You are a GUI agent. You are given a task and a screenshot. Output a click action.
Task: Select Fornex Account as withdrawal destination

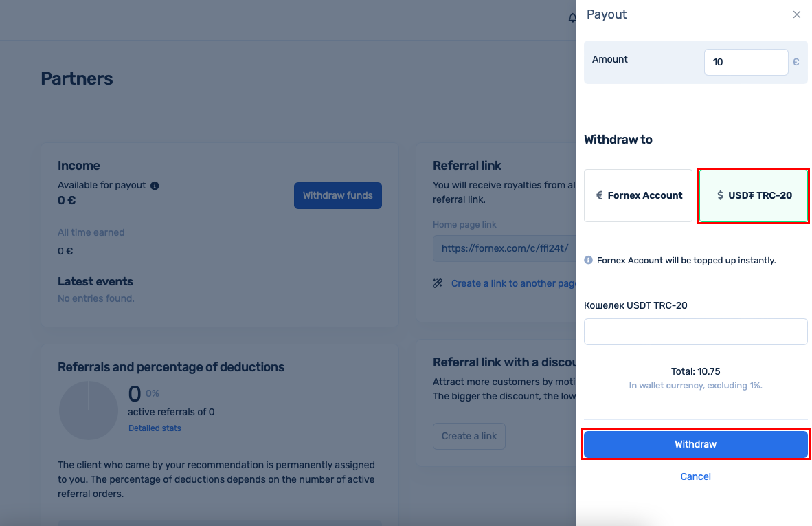tap(638, 195)
